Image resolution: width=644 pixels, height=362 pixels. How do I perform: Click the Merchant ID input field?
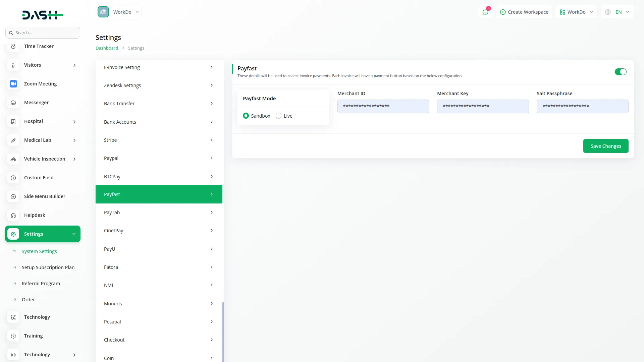(x=383, y=106)
